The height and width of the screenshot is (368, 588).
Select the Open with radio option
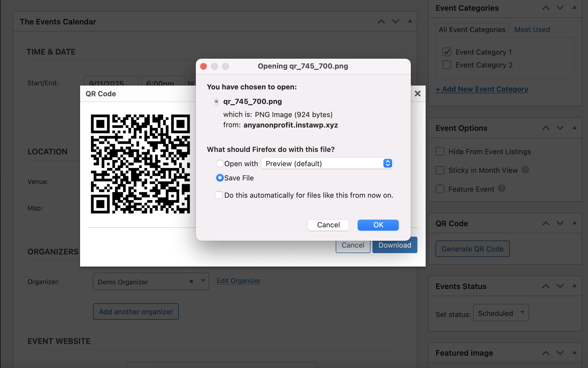click(x=220, y=163)
